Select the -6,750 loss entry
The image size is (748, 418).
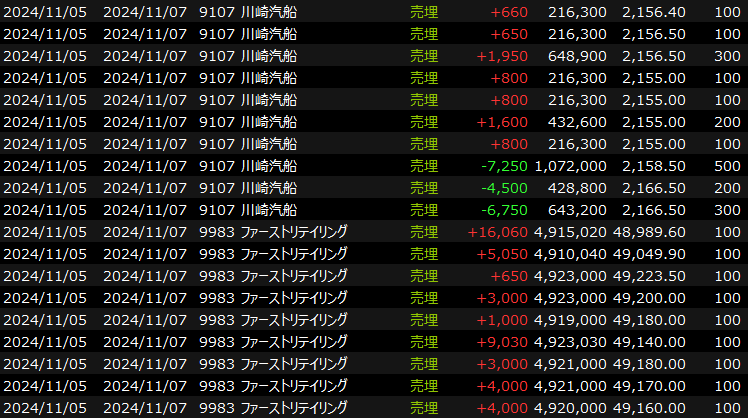point(505,210)
